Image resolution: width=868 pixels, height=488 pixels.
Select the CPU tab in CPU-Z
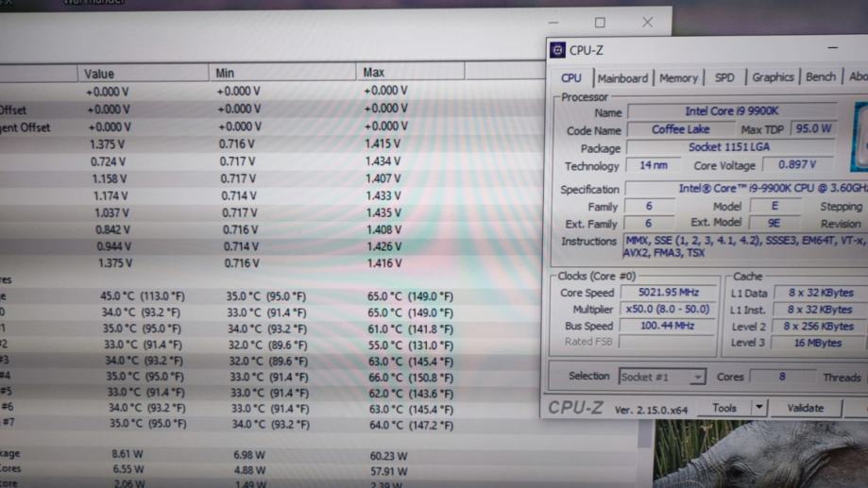coord(571,78)
